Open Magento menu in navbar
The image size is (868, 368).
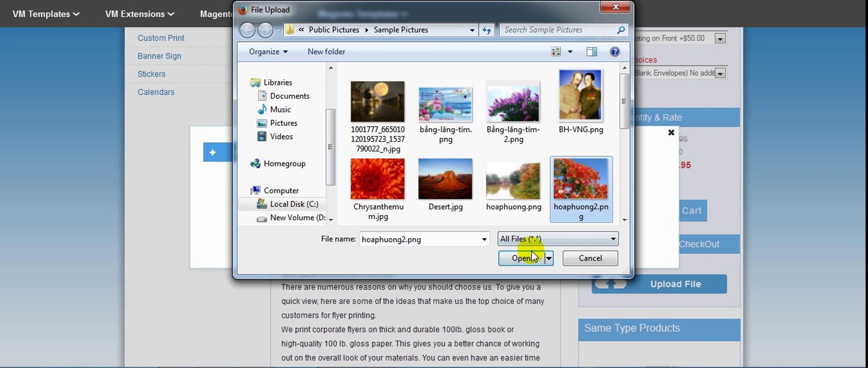(x=216, y=14)
